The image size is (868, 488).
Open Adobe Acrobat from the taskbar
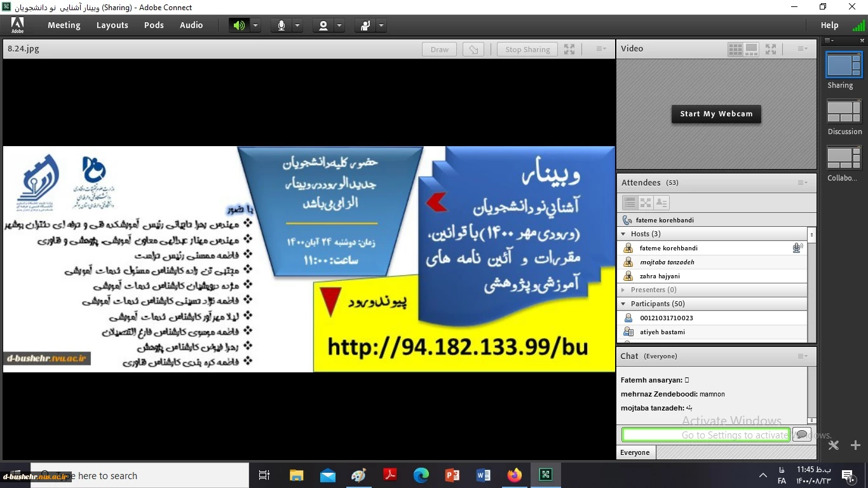pos(390,475)
